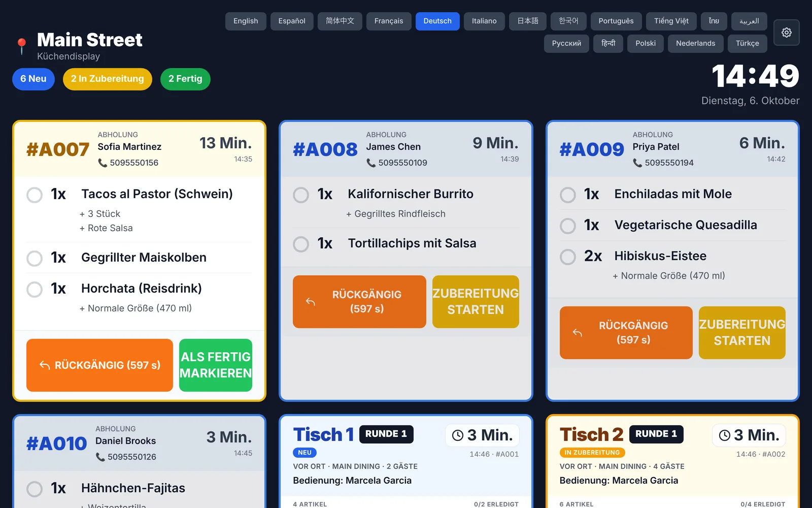Check off Gegrillter Maiskolben item
Image resolution: width=812 pixels, height=508 pixels.
pos(35,258)
